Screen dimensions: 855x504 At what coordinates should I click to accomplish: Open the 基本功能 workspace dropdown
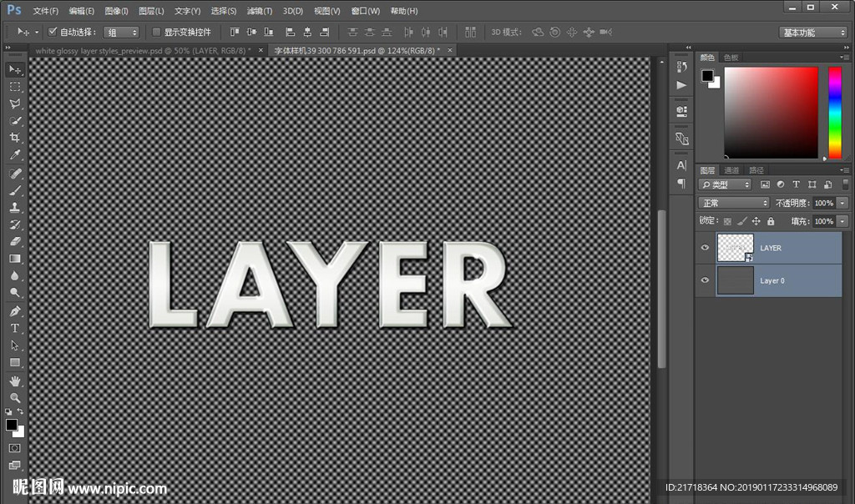point(813,33)
